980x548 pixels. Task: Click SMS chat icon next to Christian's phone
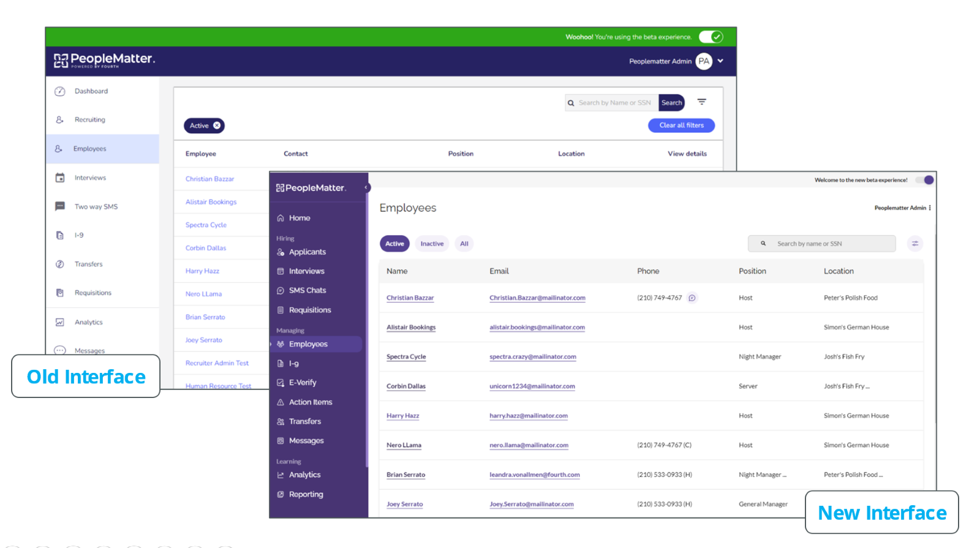pos(692,298)
